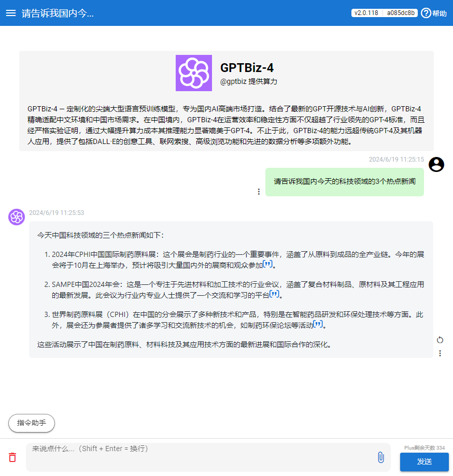Click the a085dc8b build hash badge
The height and width of the screenshot is (476, 453).
click(x=401, y=13)
